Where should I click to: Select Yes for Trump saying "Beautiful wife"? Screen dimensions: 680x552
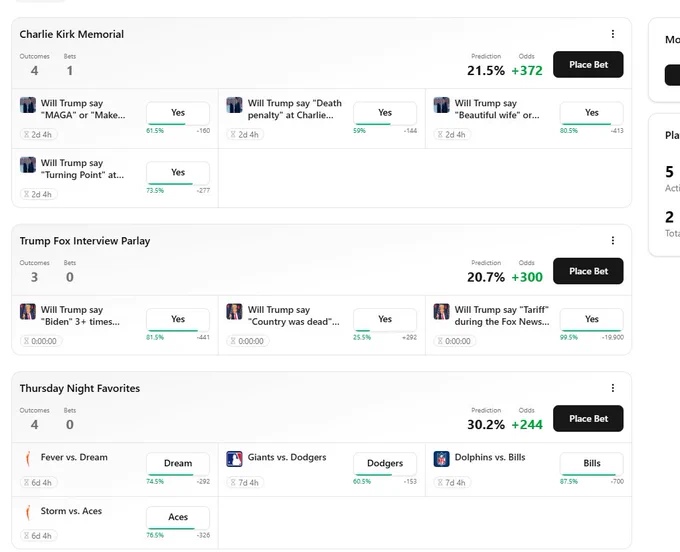point(592,113)
